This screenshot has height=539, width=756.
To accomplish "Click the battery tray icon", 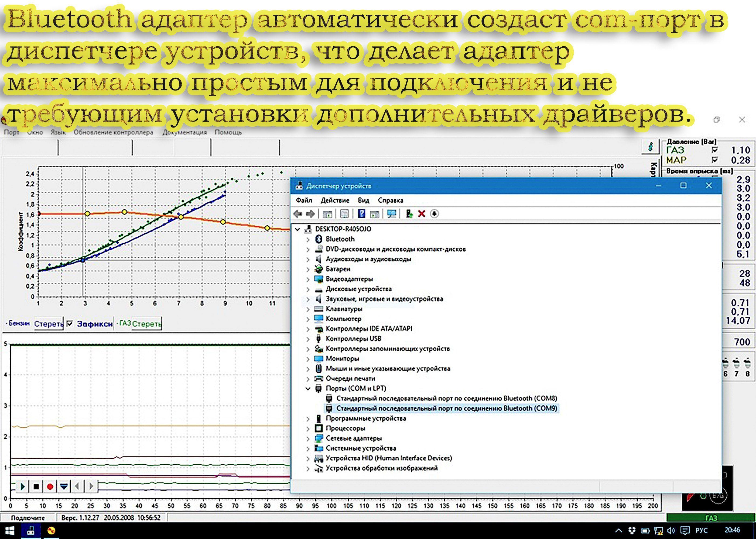I will tap(645, 530).
